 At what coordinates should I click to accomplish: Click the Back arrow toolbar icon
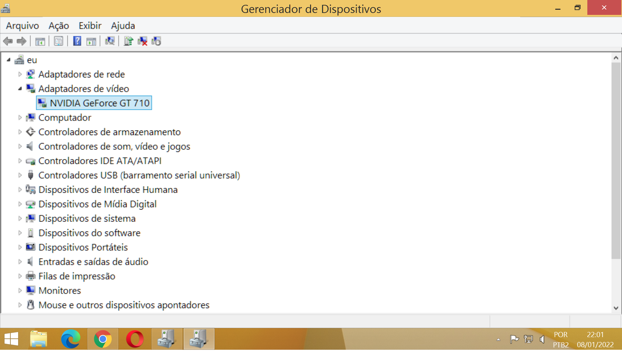point(8,41)
